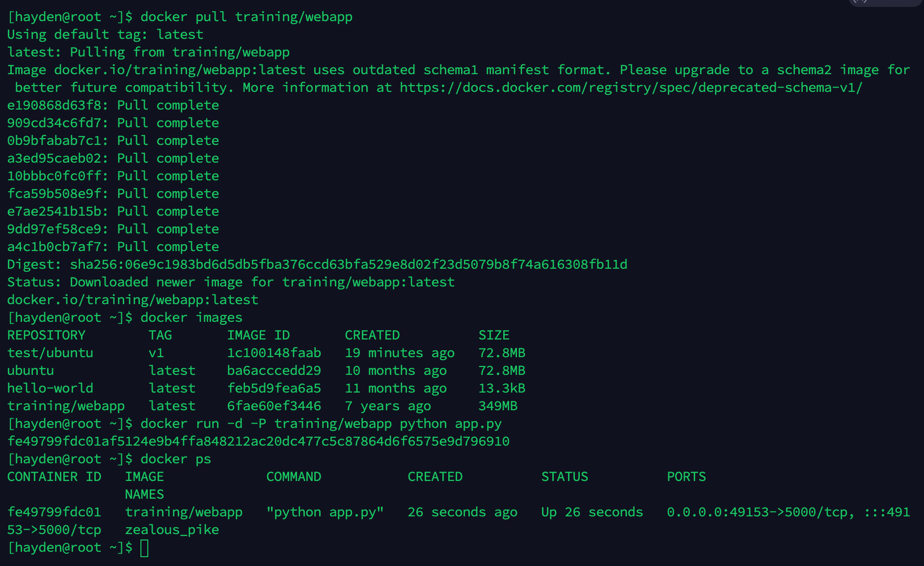The image size is (924, 566).
Task: Click the hello-world repository name
Action: click(50, 389)
